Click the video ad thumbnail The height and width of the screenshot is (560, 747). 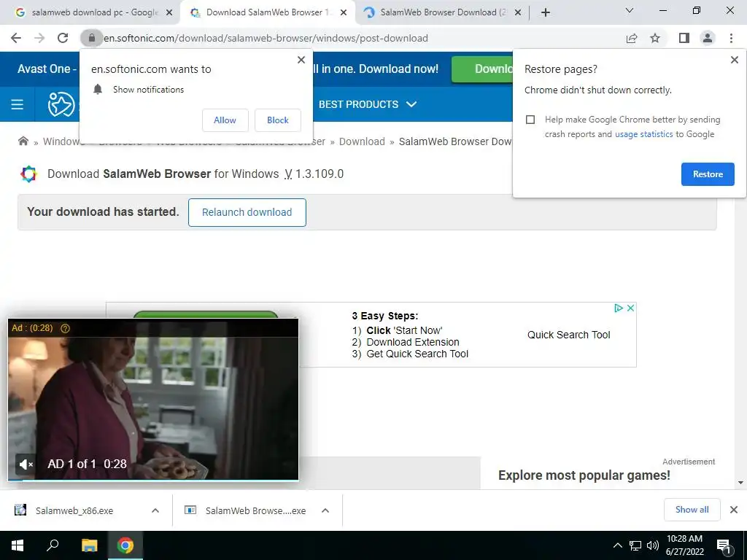pyautogui.click(x=153, y=400)
